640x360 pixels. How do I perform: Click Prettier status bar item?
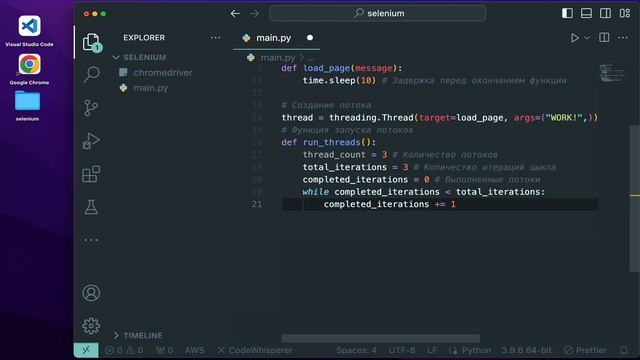click(x=585, y=350)
